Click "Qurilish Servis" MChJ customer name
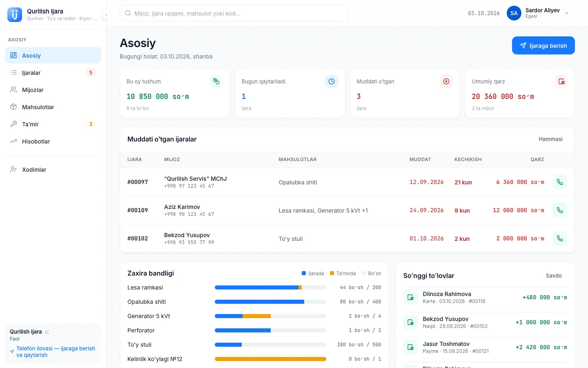 [195, 179]
